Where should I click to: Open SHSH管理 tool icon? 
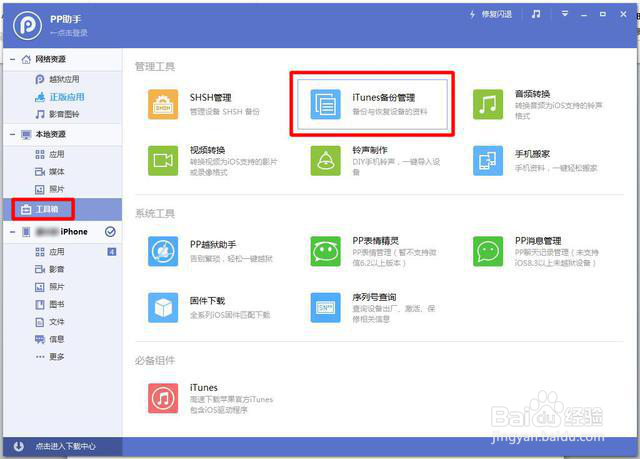click(x=163, y=104)
